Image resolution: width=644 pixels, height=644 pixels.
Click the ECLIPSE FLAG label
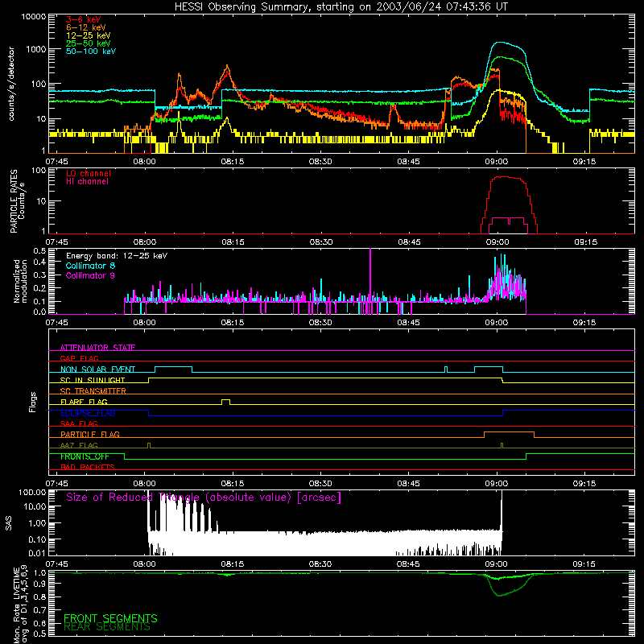click(x=88, y=413)
